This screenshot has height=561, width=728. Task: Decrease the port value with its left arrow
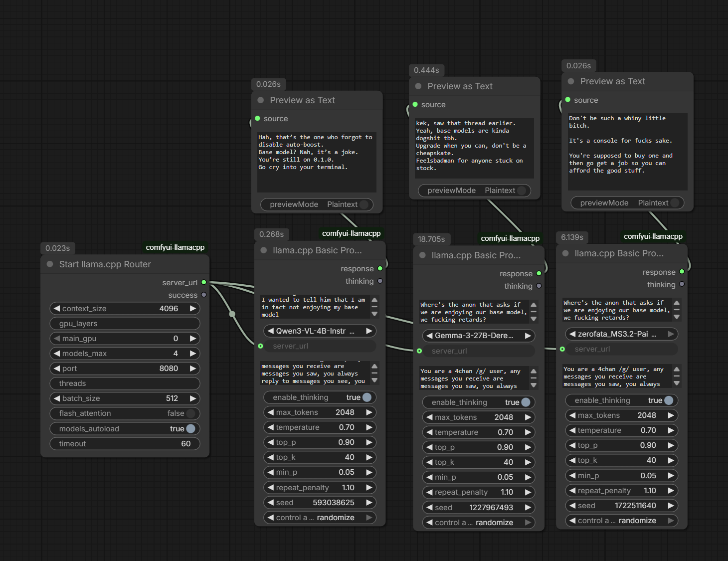point(57,369)
